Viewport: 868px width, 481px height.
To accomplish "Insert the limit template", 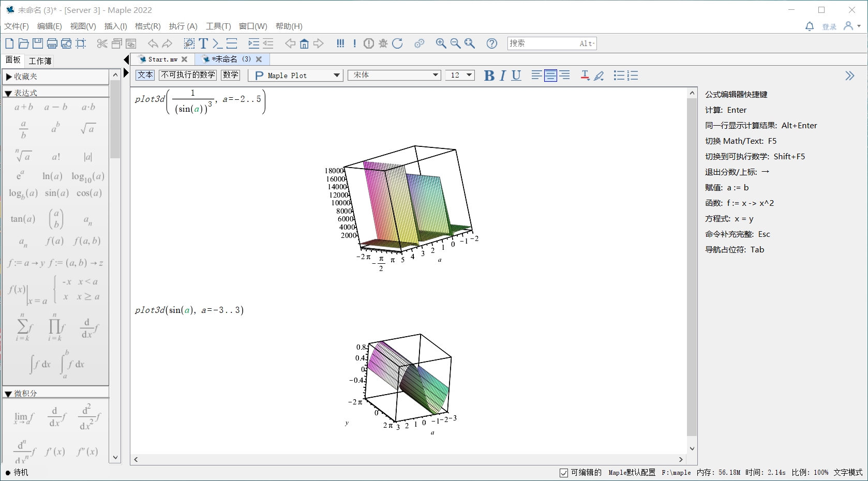I will (x=24, y=418).
